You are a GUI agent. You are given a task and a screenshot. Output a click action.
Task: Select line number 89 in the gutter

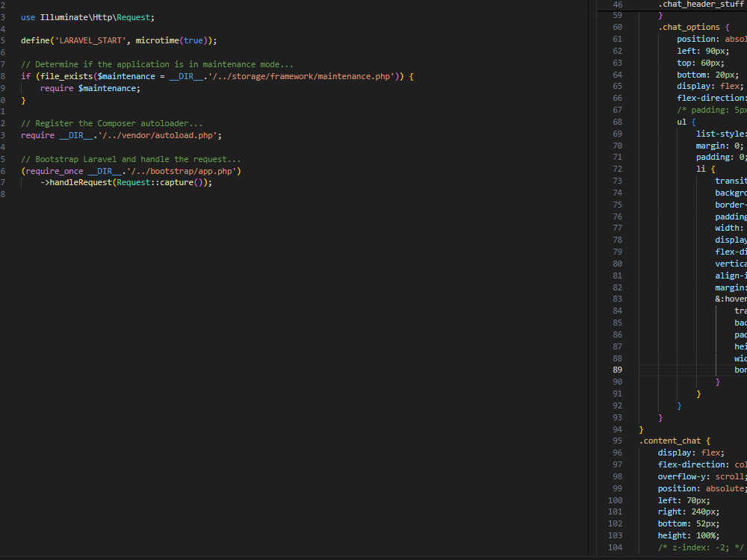coord(618,370)
